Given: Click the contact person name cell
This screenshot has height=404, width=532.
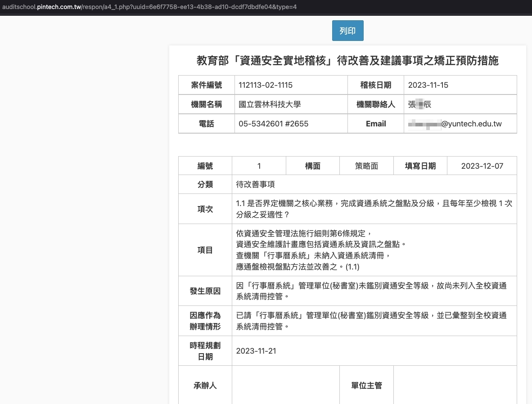Looking at the screenshot, I should coord(460,104).
